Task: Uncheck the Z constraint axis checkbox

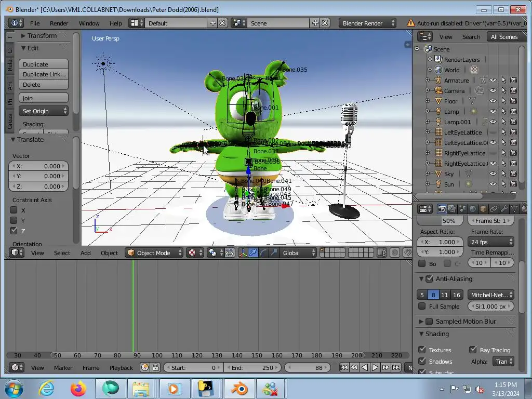Action: point(14,230)
